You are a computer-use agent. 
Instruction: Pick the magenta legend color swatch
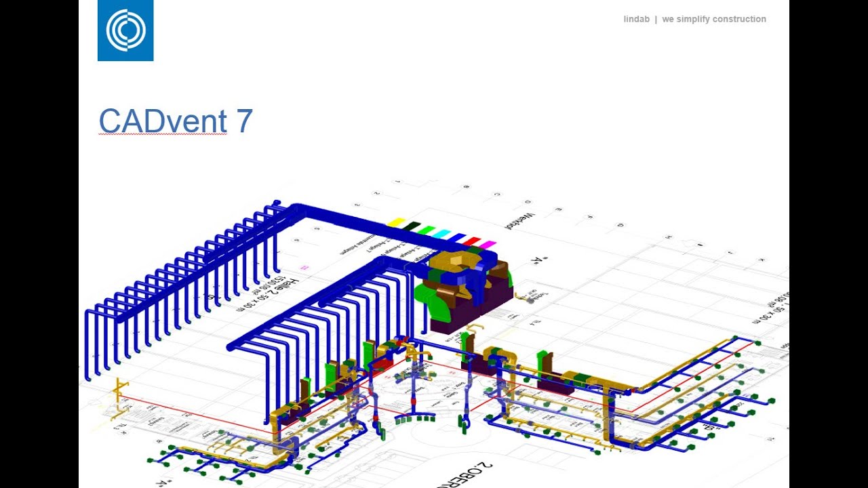(488, 245)
